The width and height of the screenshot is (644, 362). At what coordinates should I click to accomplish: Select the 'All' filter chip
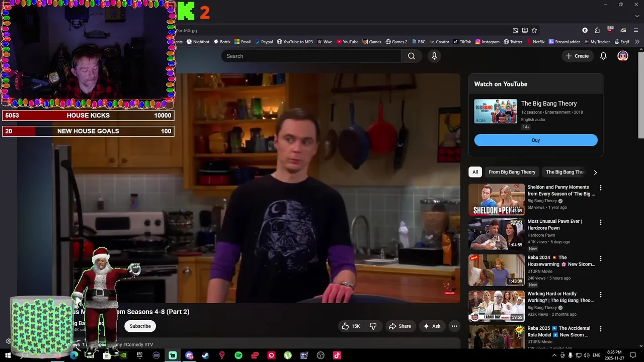click(475, 172)
